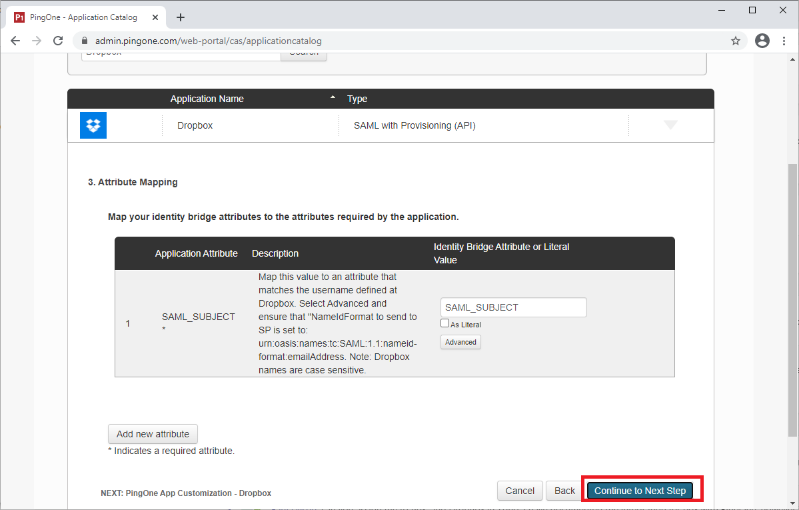This screenshot has width=799, height=510.
Task: View site info via padlock icon
Action: point(83,41)
